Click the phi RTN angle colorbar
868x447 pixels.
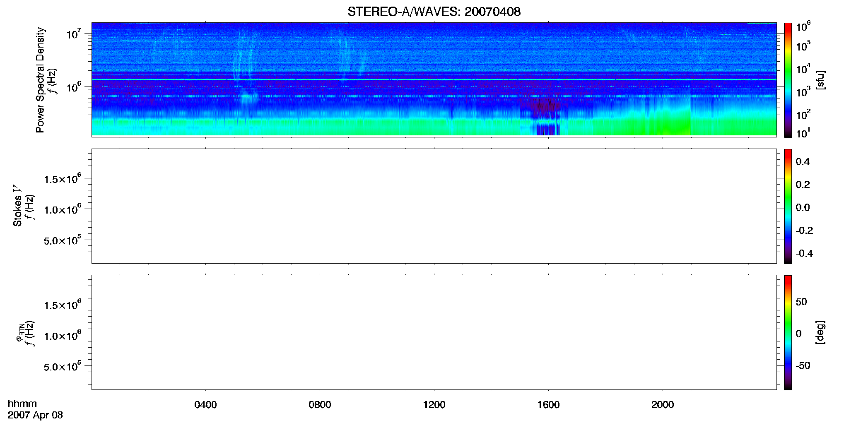point(788,332)
